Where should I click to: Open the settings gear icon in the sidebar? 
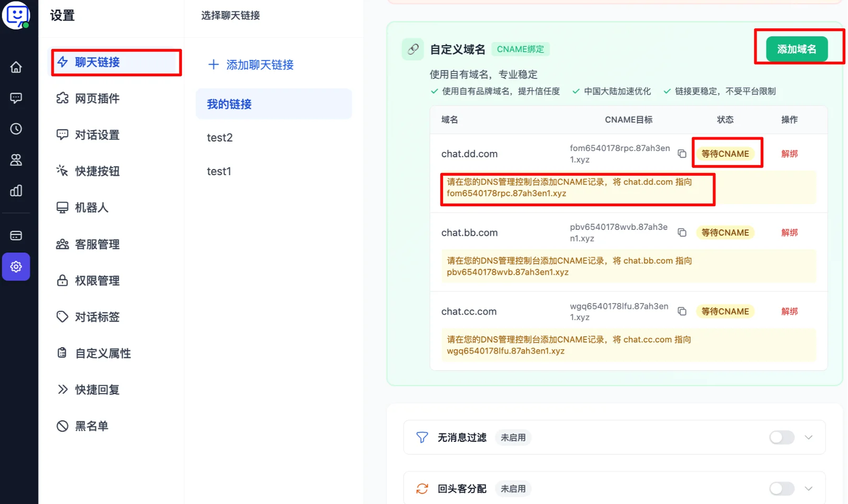[x=16, y=267]
